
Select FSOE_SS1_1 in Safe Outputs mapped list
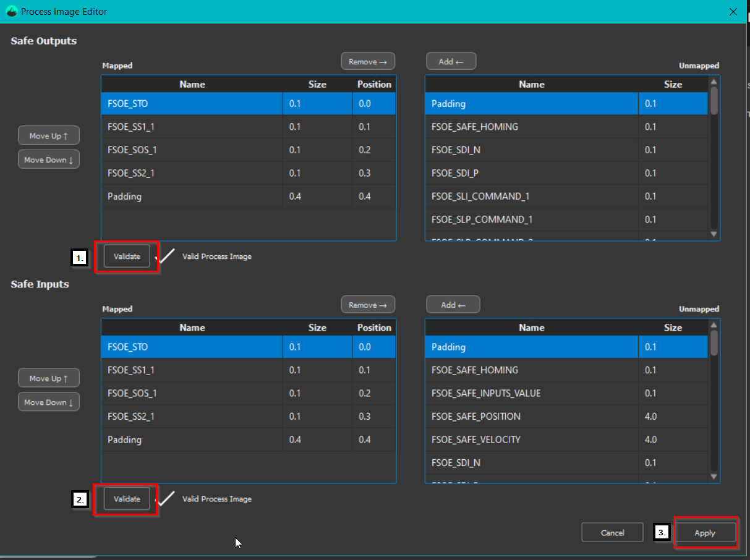tap(192, 127)
